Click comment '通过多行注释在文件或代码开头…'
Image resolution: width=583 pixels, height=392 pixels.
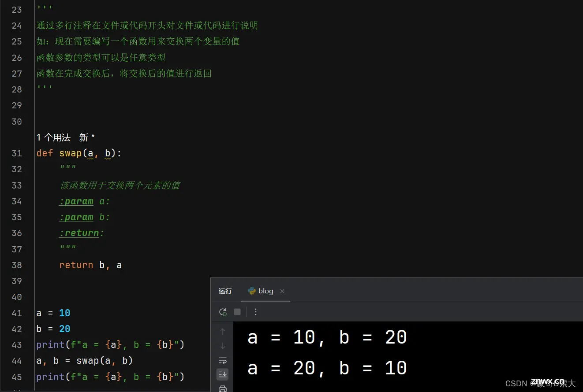147,26
